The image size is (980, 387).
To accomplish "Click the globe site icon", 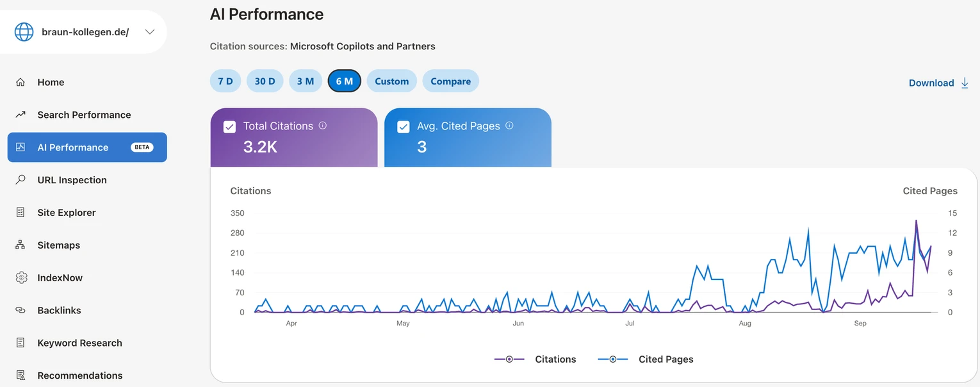I will (x=24, y=32).
